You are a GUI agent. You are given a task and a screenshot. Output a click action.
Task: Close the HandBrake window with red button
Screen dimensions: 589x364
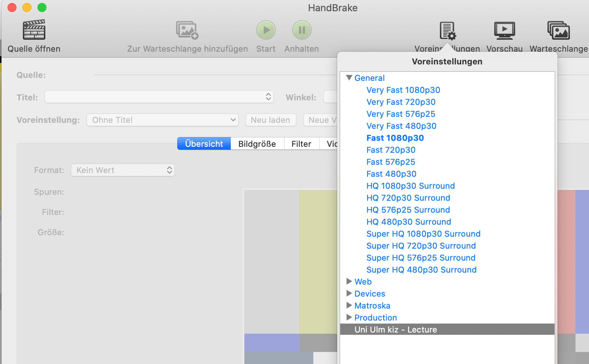12,7
